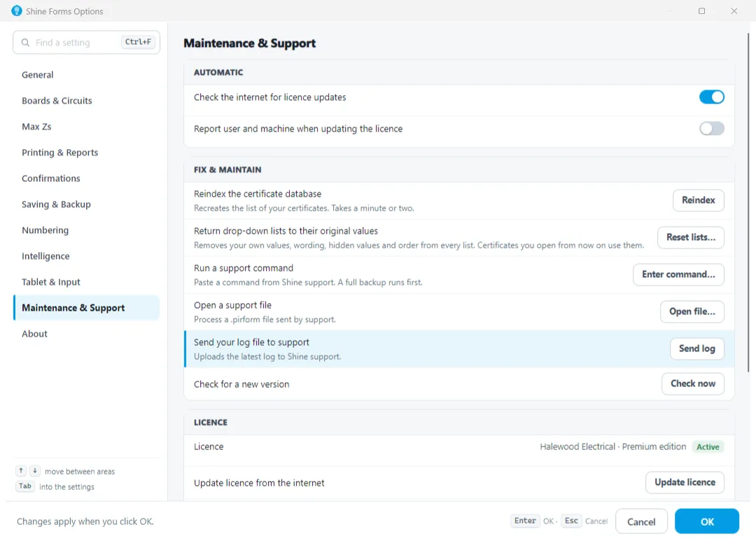
Task: Toggle Check the internet for licence updates
Action: pos(712,97)
